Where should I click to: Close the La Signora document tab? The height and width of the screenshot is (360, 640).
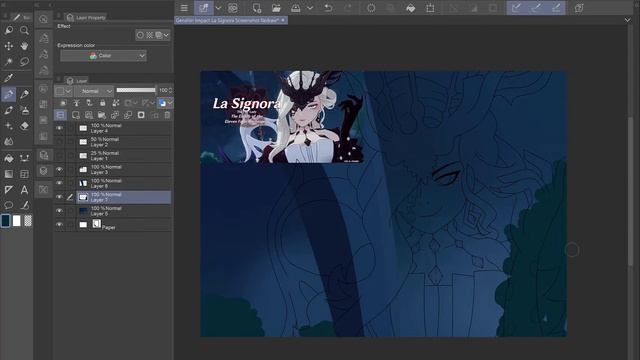[x=283, y=20]
